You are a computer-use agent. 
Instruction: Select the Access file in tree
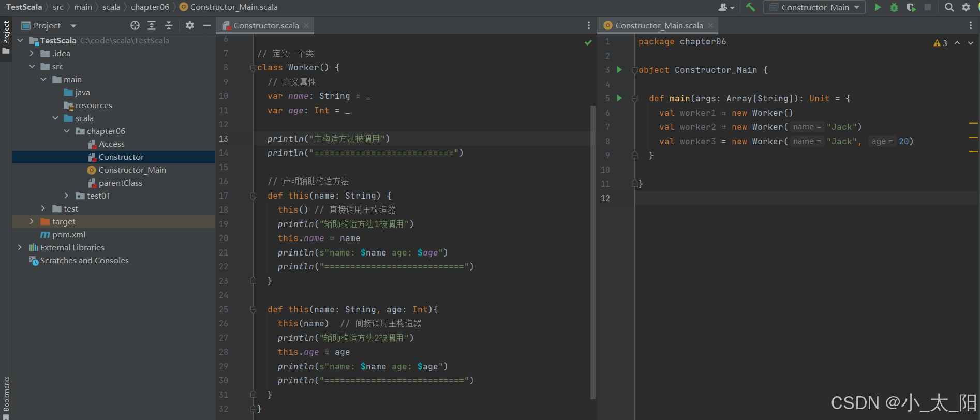pos(112,144)
